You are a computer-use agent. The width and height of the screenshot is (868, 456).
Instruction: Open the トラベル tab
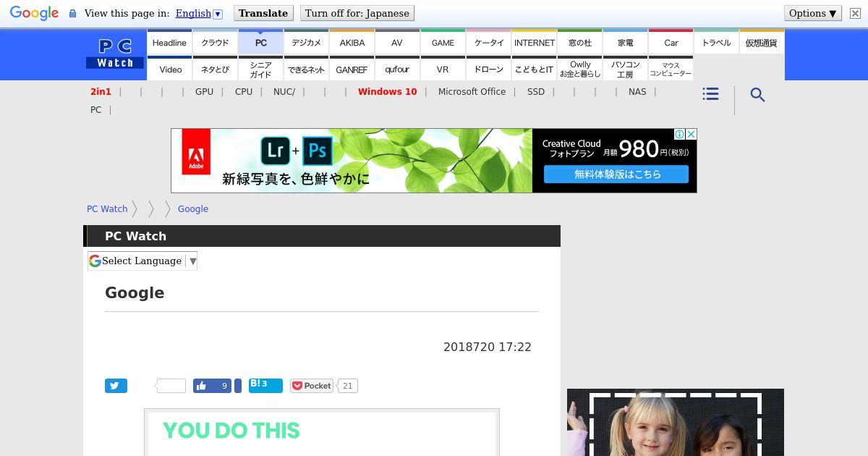[716, 42]
